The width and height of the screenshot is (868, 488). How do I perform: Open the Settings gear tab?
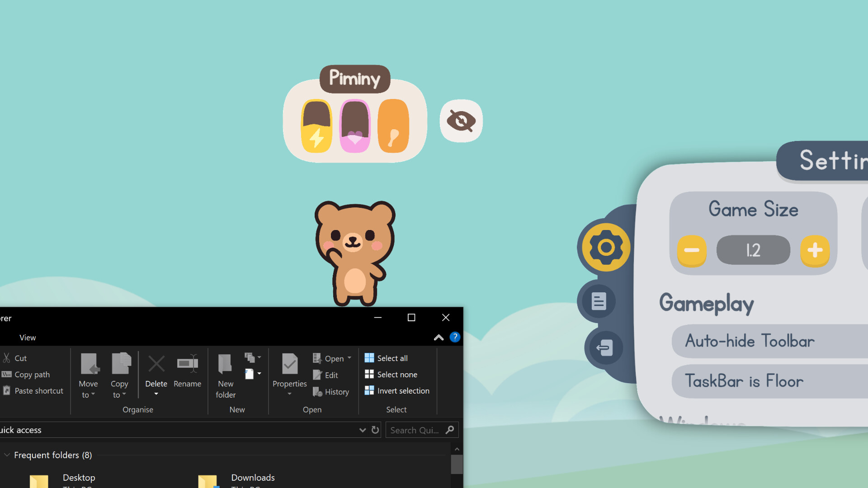click(606, 246)
